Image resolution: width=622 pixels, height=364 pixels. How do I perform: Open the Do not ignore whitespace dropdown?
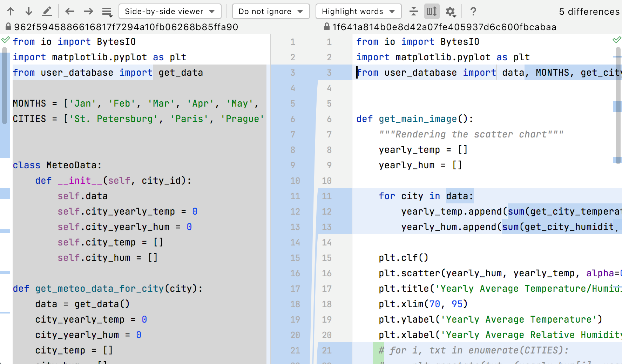point(270,11)
